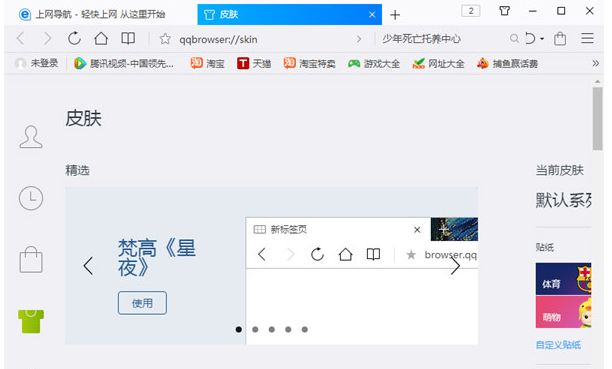Open the hamburger main menu

coord(587,38)
